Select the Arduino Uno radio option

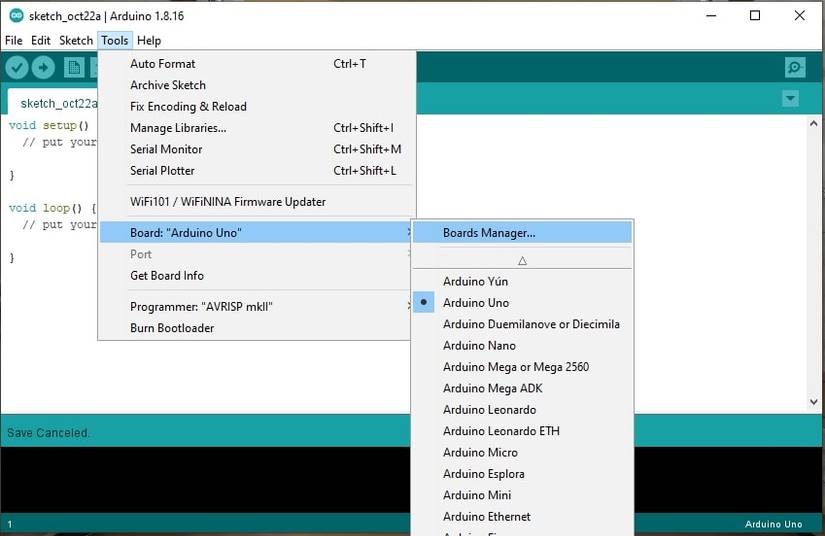[522, 303]
